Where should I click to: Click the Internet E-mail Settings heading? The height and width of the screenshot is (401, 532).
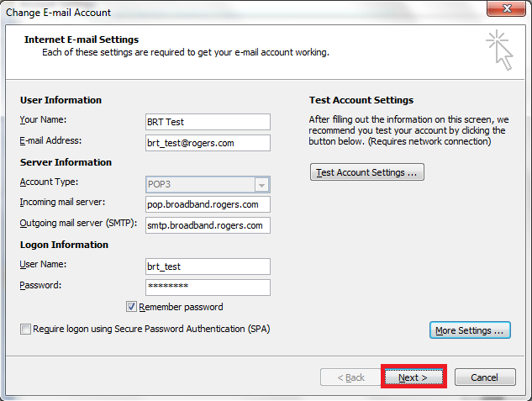tap(82, 40)
